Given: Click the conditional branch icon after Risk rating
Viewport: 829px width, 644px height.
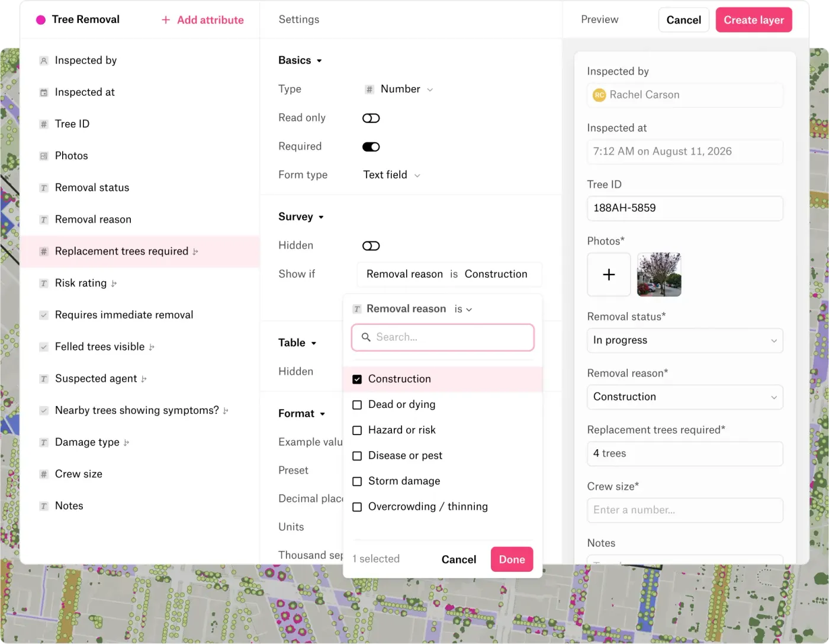Looking at the screenshot, I should pyautogui.click(x=114, y=284).
